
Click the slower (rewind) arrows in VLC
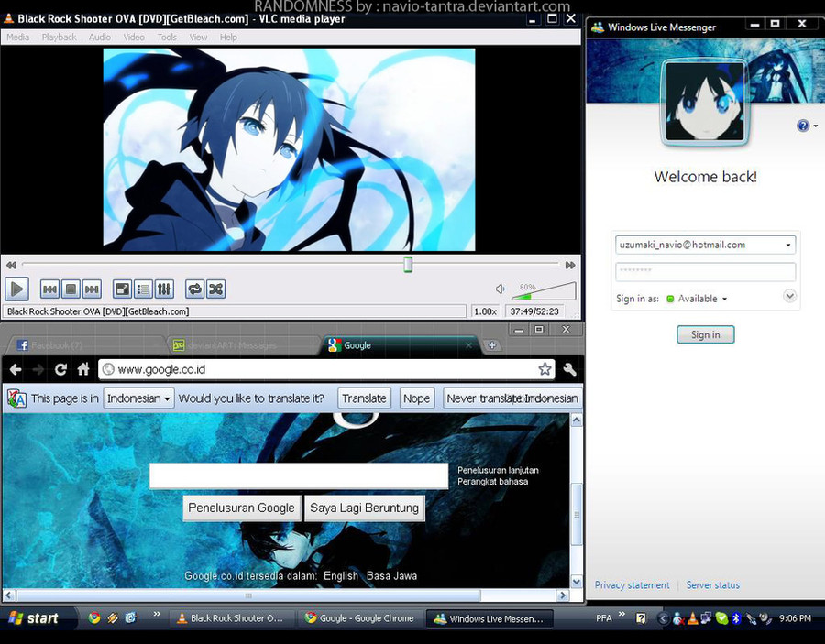[11, 265]
